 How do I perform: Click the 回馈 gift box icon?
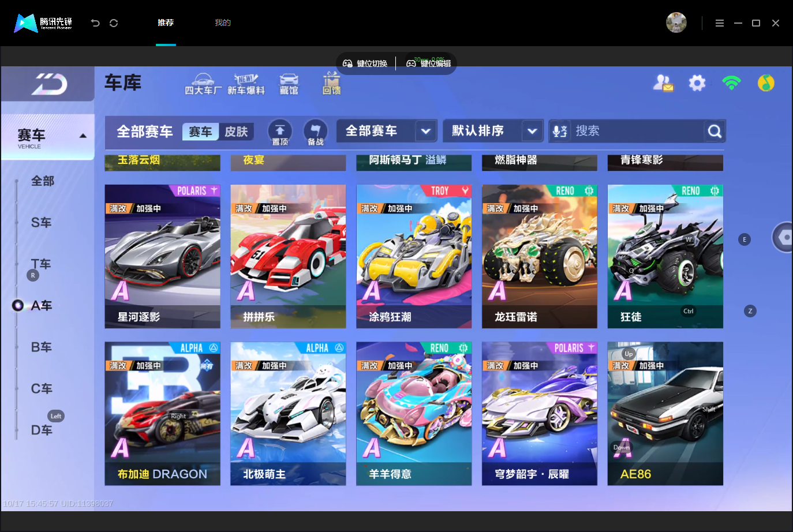click(x=331, y=84)
